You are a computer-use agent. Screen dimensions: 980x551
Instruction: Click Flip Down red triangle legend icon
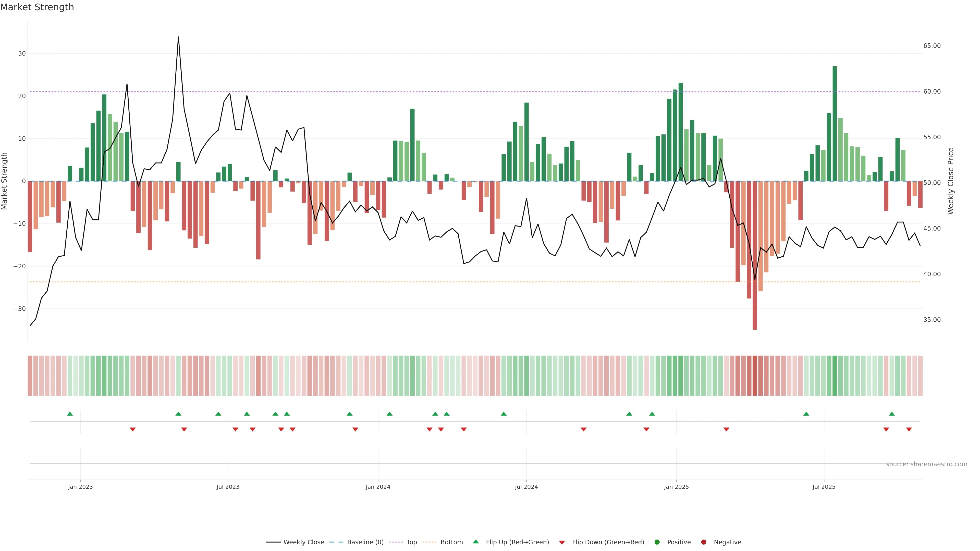click(x=562, y=542)
